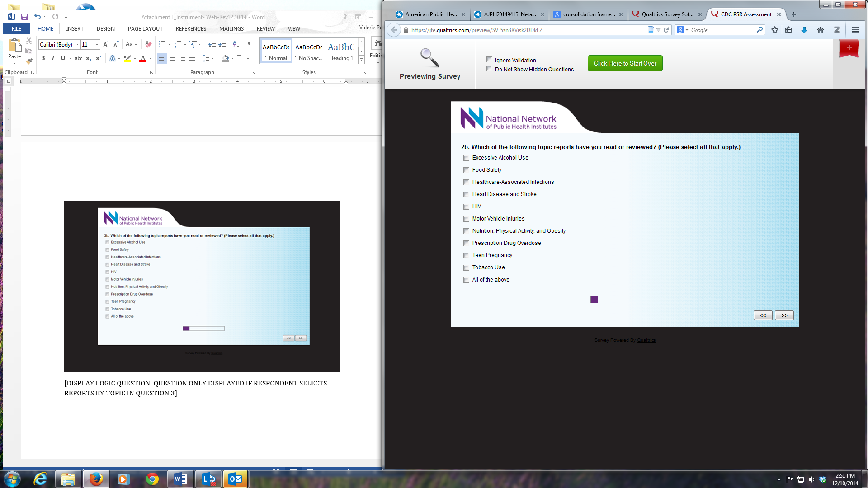Click the center alignment icon
This screenshot has width=868, height=488.
[x=172, y=58]
